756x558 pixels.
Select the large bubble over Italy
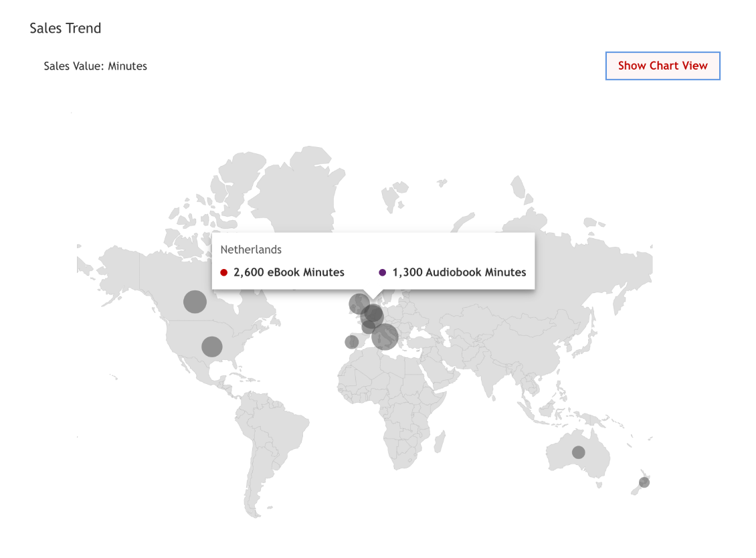click(x=386, y=338)
